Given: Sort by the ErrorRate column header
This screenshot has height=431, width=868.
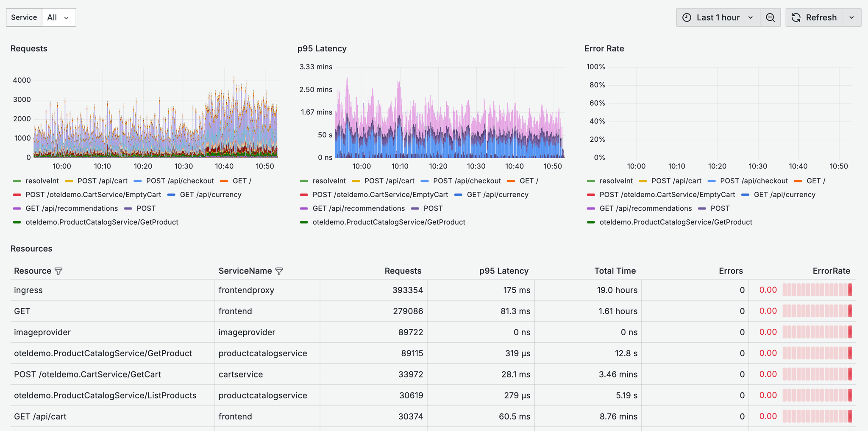Looking at the screenshot, I should click(x=831, y=271).
